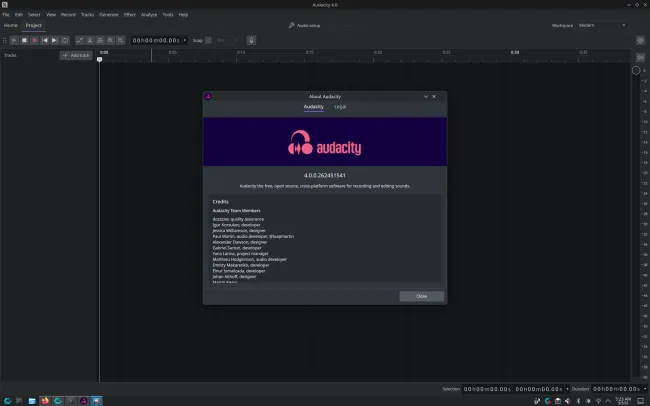The height and width of the screenshot is (406, 650).
Task: Open the Duration format dropdown arrow
Action: point(645,389)
